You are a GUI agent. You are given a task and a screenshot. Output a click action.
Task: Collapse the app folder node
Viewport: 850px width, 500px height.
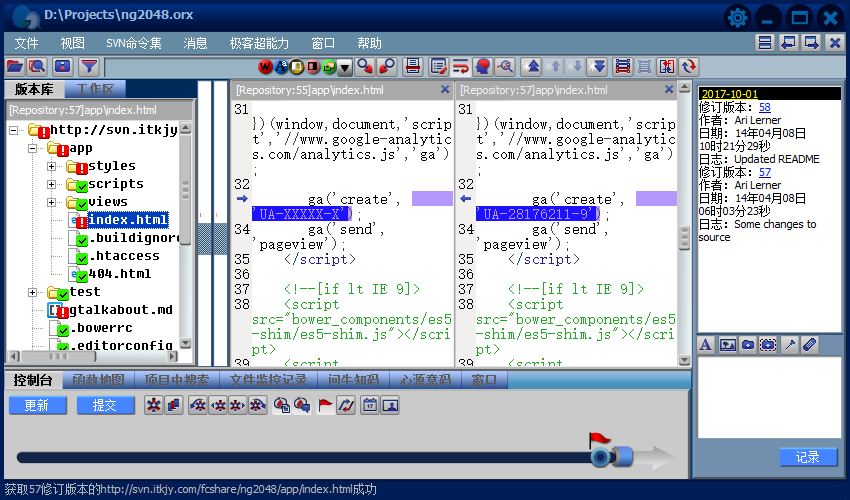(33, 148)
